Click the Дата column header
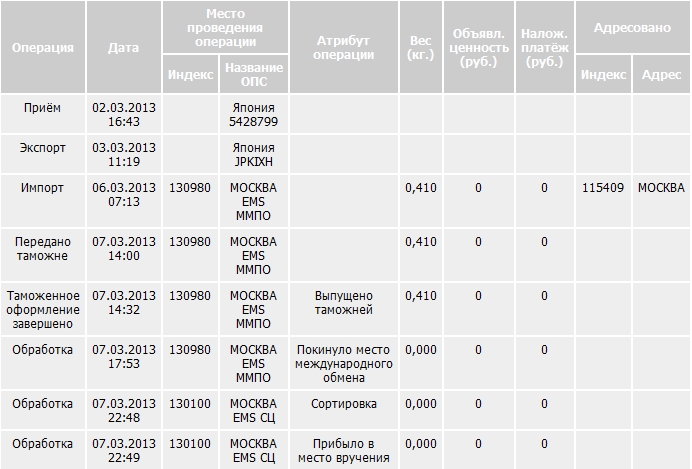The width and height of the screenshot is (692, 469). tap(124, 47)
